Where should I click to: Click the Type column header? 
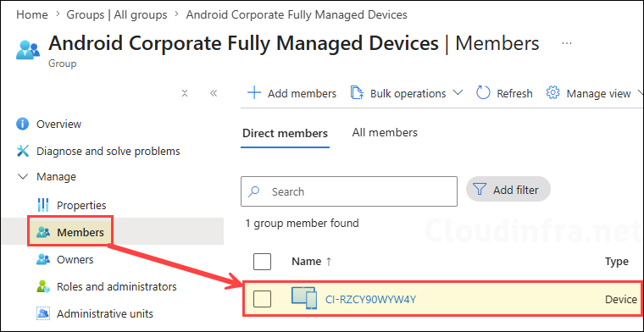[x=617, y=262]
